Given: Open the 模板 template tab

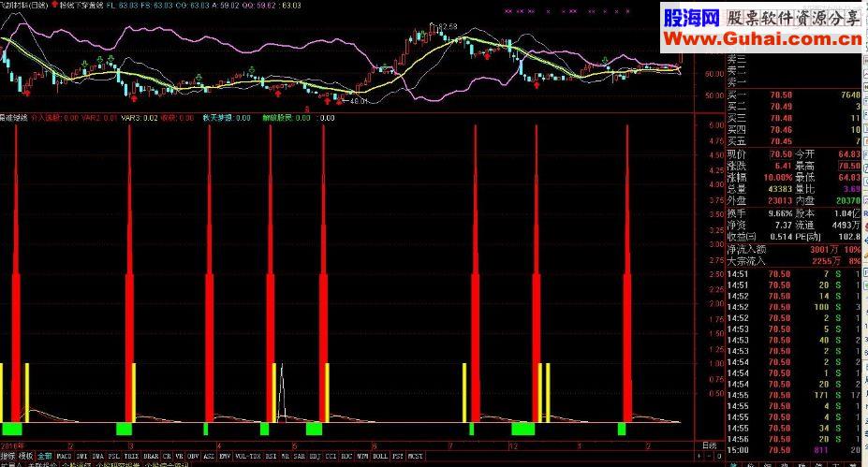Looking at the screenshot, I should click(x=26, y=457).
